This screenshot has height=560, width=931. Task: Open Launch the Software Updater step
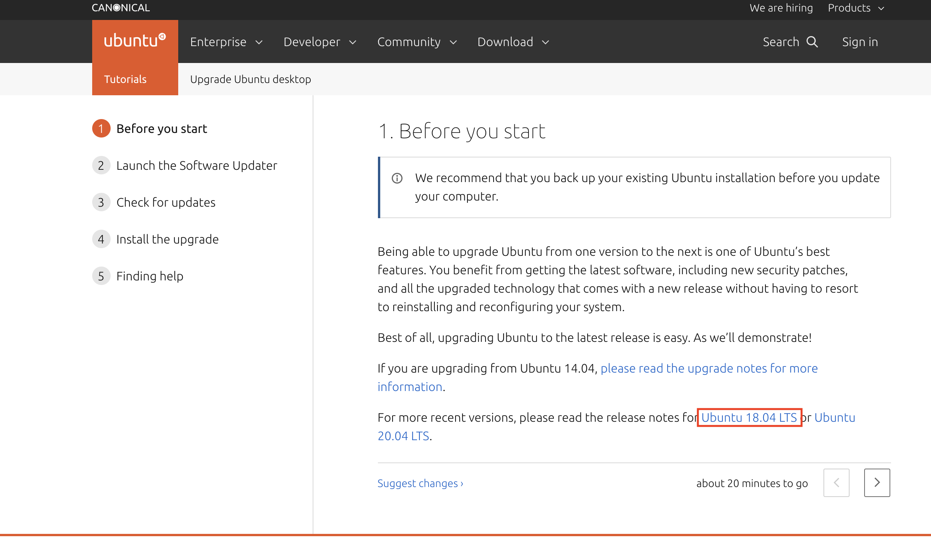197,166
